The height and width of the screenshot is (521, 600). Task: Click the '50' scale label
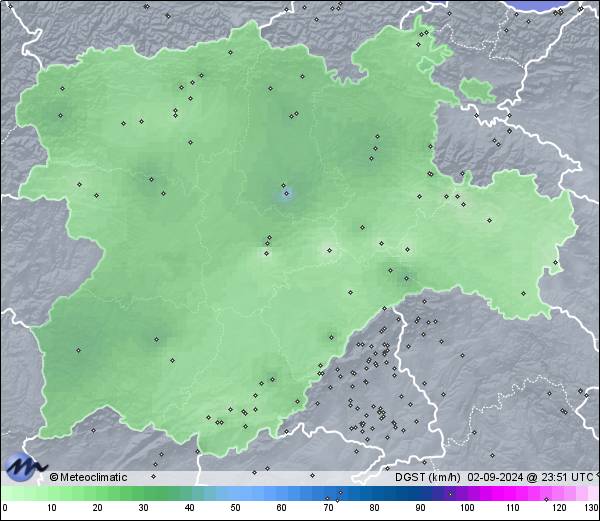[235, 508]
